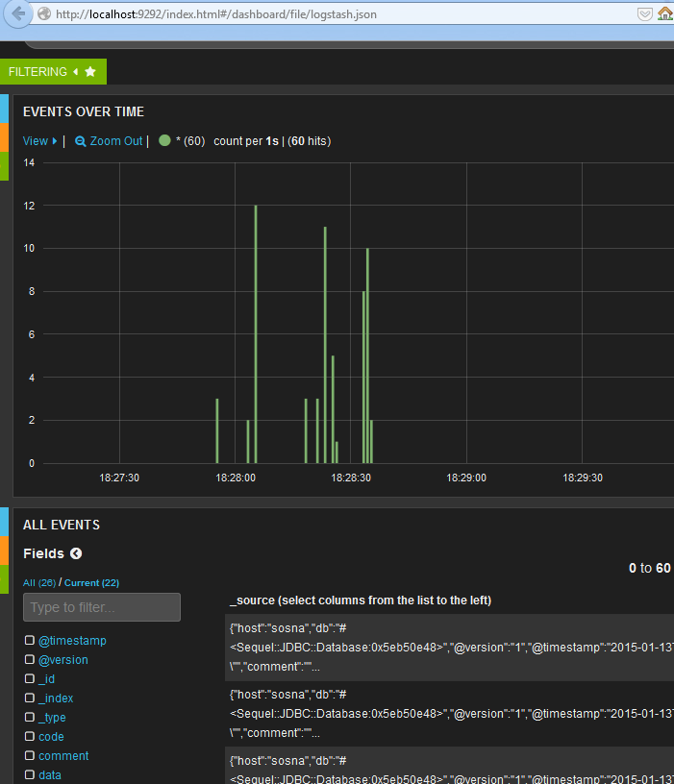
Task: Focus the Type to filter field
Action: point(102,607)
